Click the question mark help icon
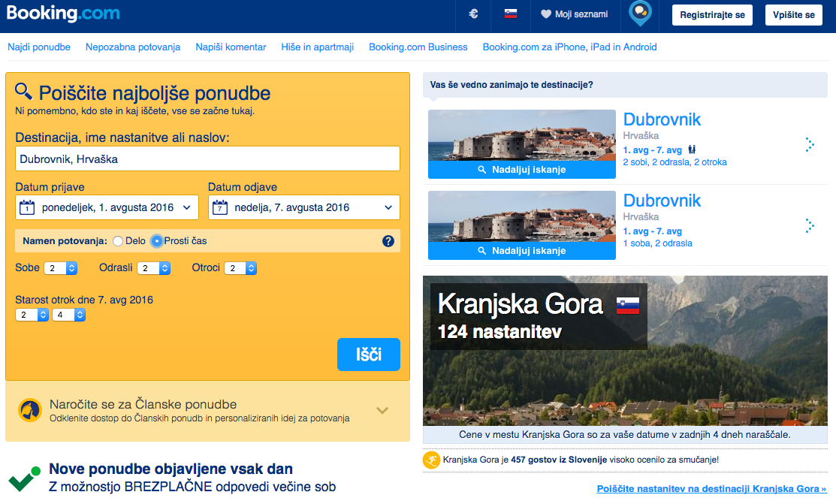836x504 pixels. pos(388,241)
